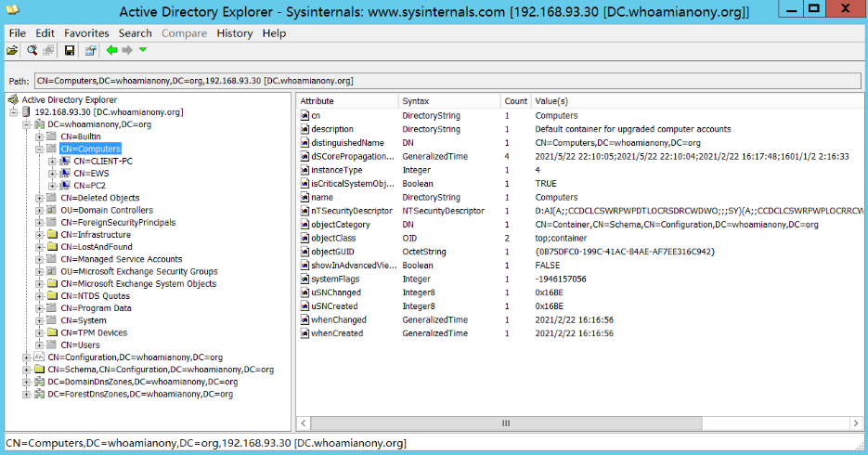Click inside the Path input field
This screenshot has width=868, height=455.
pos(447,81)
